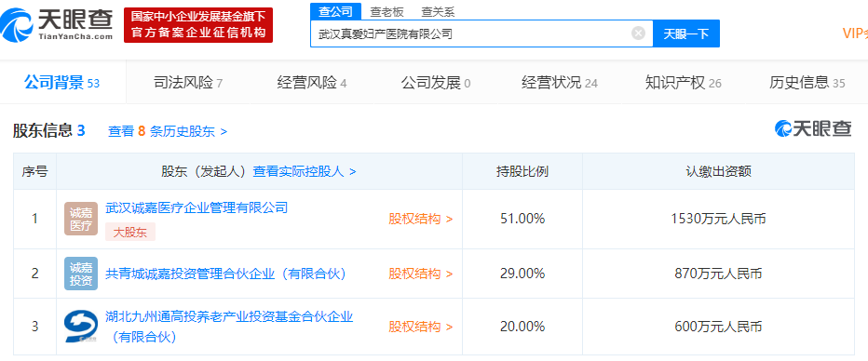This screenshot has width=868, height=361.
Task: Click the 大股东 tag
Action: click(x=130, y=233)
